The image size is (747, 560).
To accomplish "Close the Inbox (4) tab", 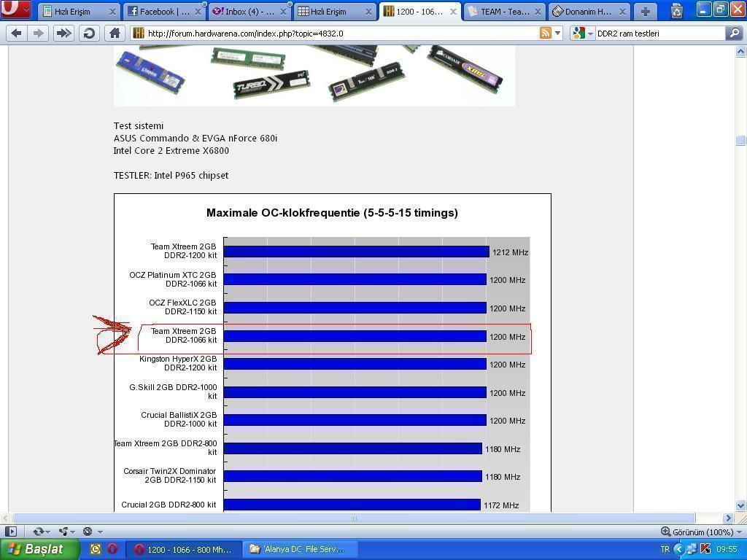I will tap(283, 12).
